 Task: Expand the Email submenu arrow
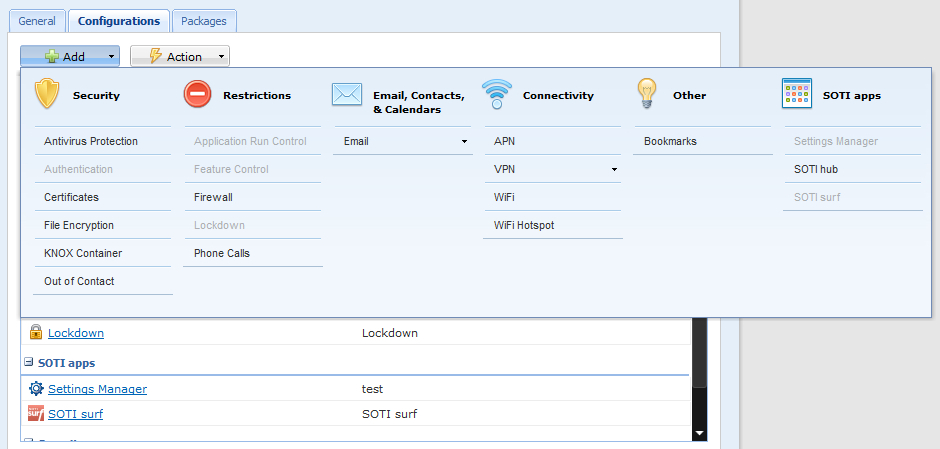coord(464,142)
